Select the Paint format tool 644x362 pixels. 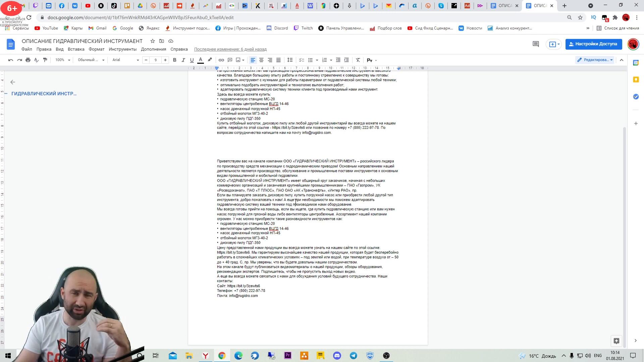point(45,60)
